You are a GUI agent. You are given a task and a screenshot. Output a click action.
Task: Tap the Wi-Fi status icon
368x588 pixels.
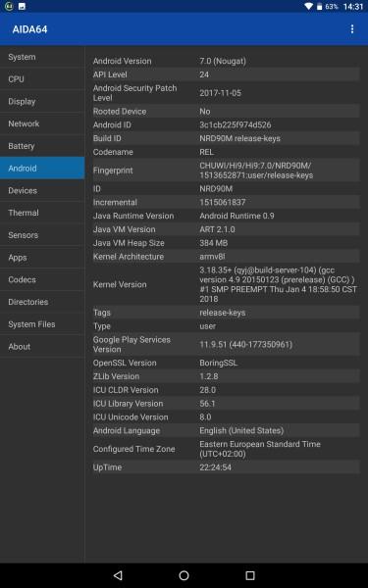309,7
